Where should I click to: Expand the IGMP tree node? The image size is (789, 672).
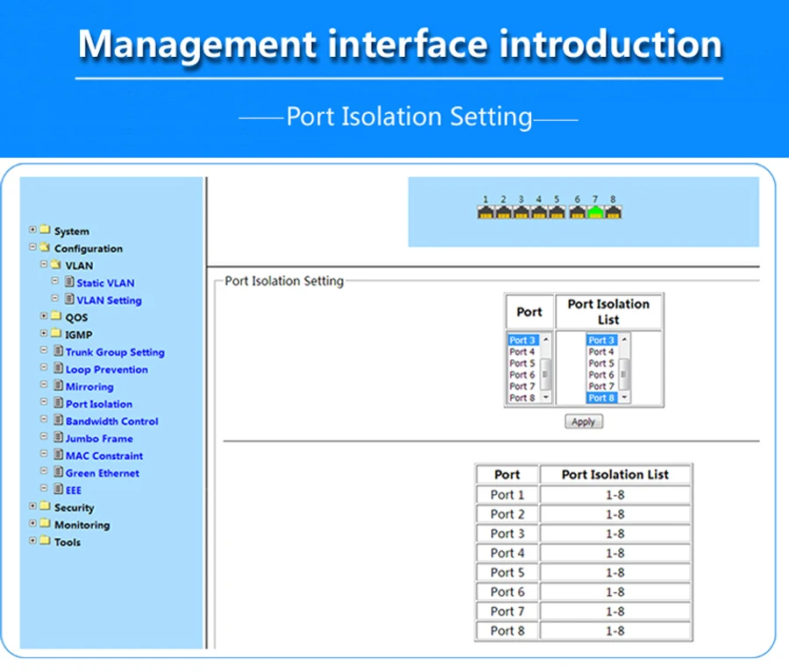(44, 333)
